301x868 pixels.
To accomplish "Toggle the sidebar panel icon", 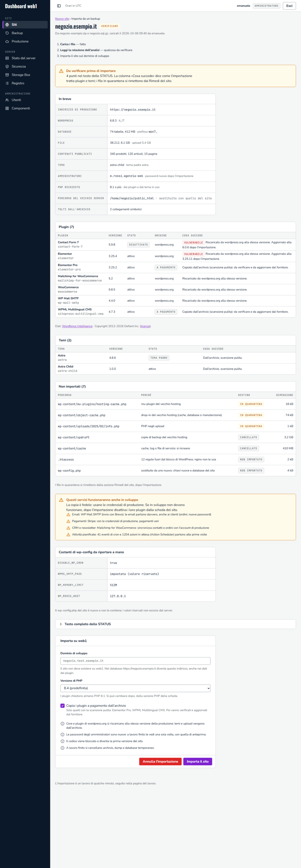I will (59, 6).
